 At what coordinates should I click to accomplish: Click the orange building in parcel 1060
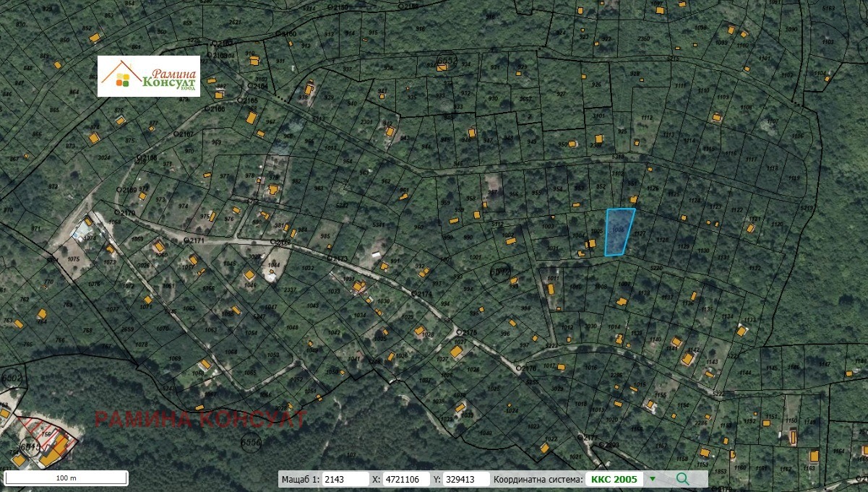[x=158, y=247]
